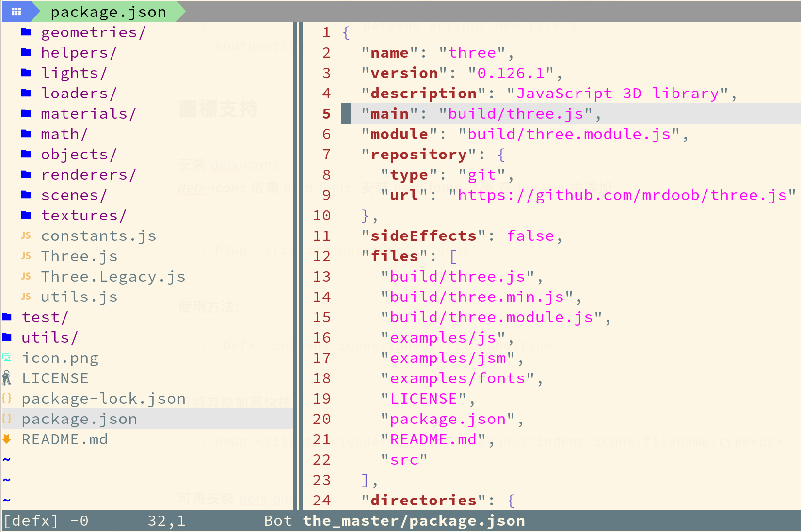This screenshot has height=532, width=801.
Task: Click "examples/fonts" on line 18
Action: click(457, 378)
